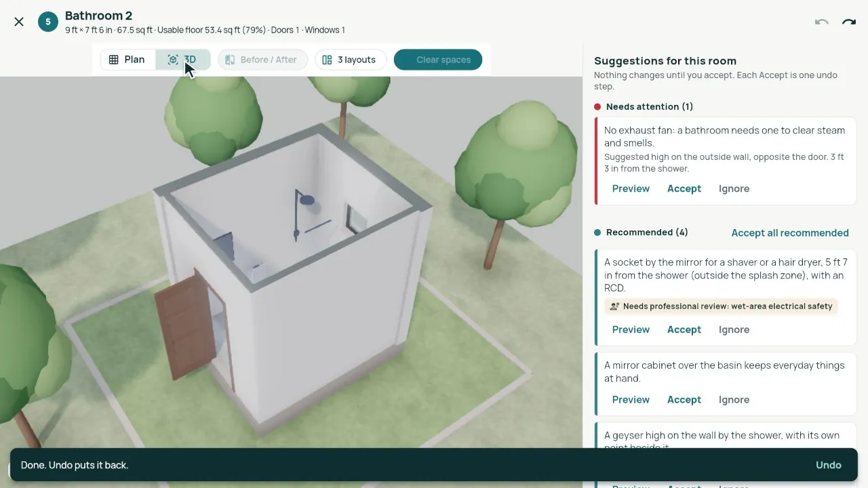Click the Needs attention (1) section label
The height and width of the screenshot is (488, 868).
650,106
